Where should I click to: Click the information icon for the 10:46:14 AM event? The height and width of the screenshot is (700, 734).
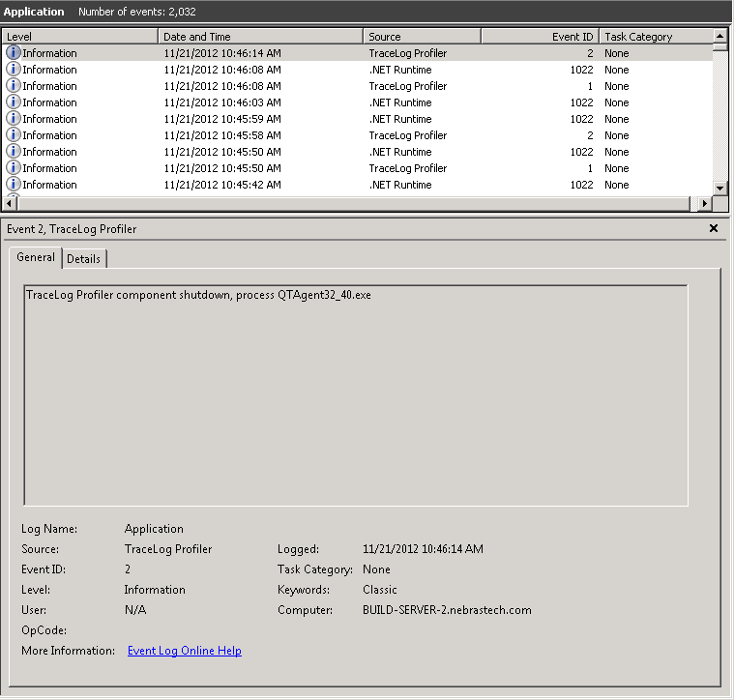coord(14,53)
